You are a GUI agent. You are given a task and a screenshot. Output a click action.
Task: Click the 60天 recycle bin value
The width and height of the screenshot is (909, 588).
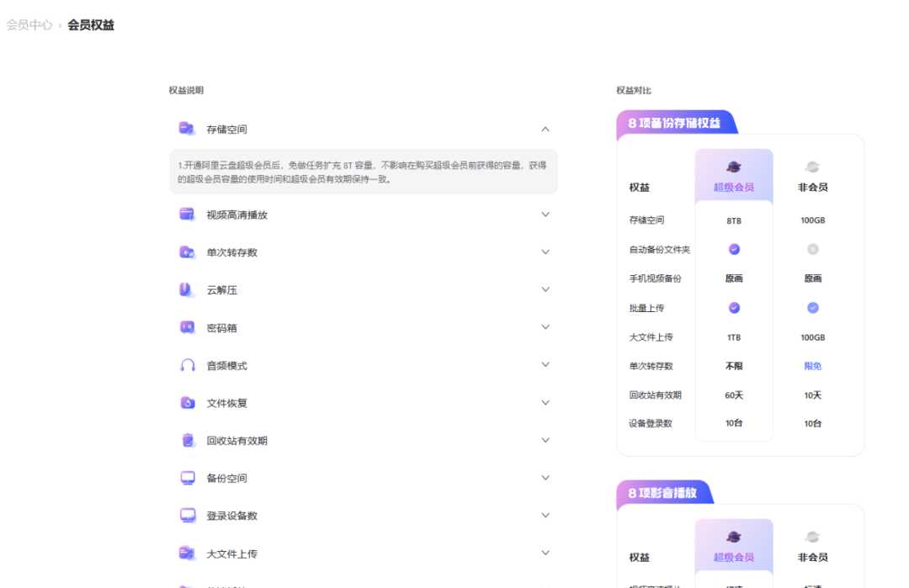point(734,395)
